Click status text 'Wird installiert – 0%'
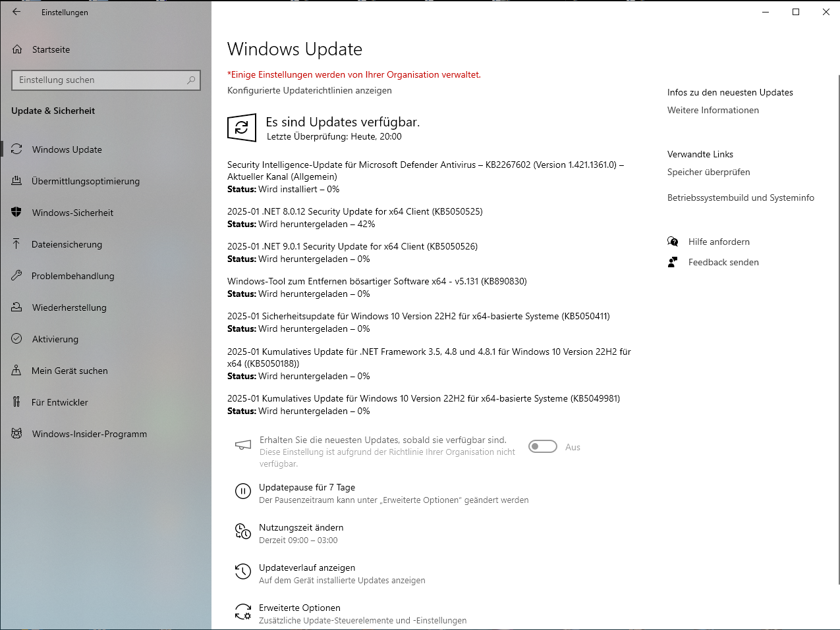Screen dimensions: 840x630 299,189
